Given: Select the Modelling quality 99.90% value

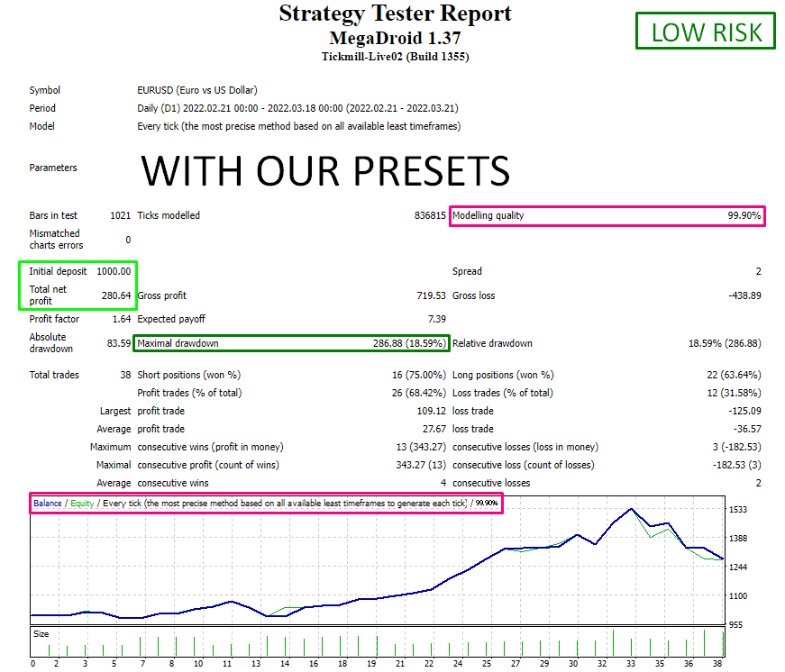Looking at the screenshot, I should tap(744, 215).
